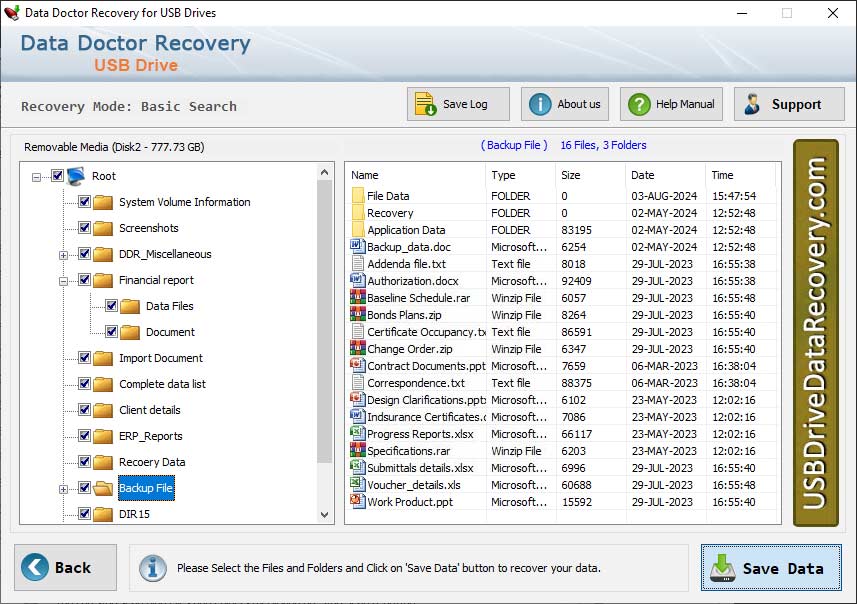Deselect the Root checkbox
Image resolution: width=857 pixels, height=604 pixels.
click(56, 173)
